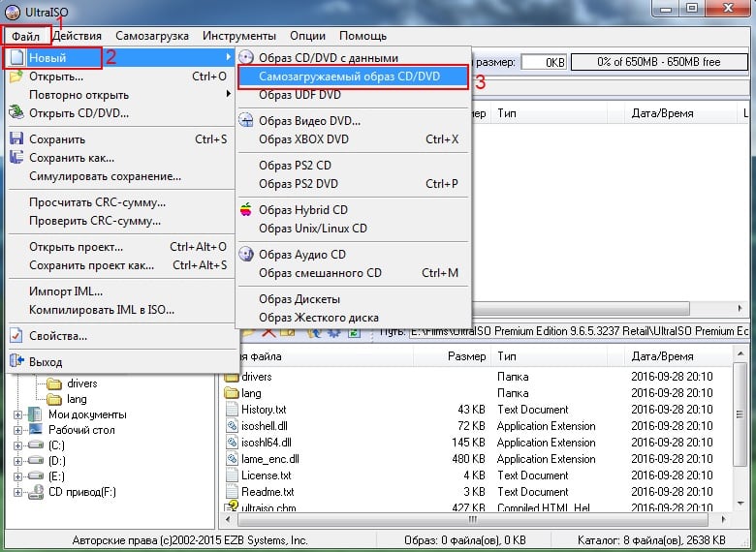Image resolution: width=756 pixels, height=552 pixels.
Task: Click the red X delete icon in lower toolbar
Action: click(x=268, y=333)
